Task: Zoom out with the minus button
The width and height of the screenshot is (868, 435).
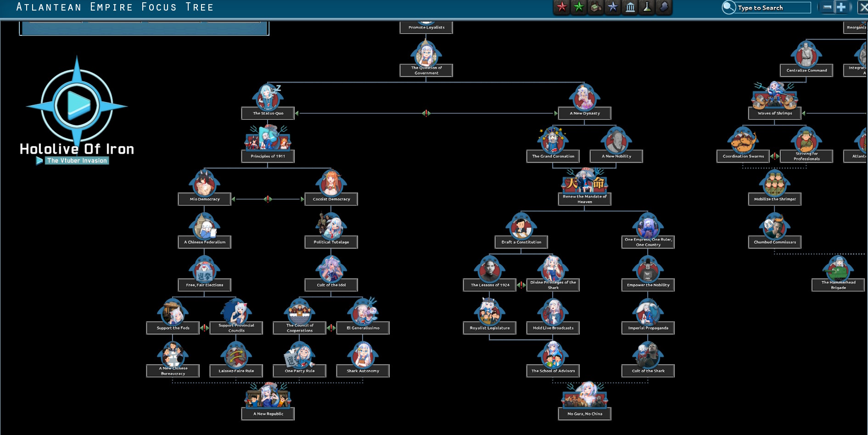Action: pyautogui.click(x=827, y=7)
